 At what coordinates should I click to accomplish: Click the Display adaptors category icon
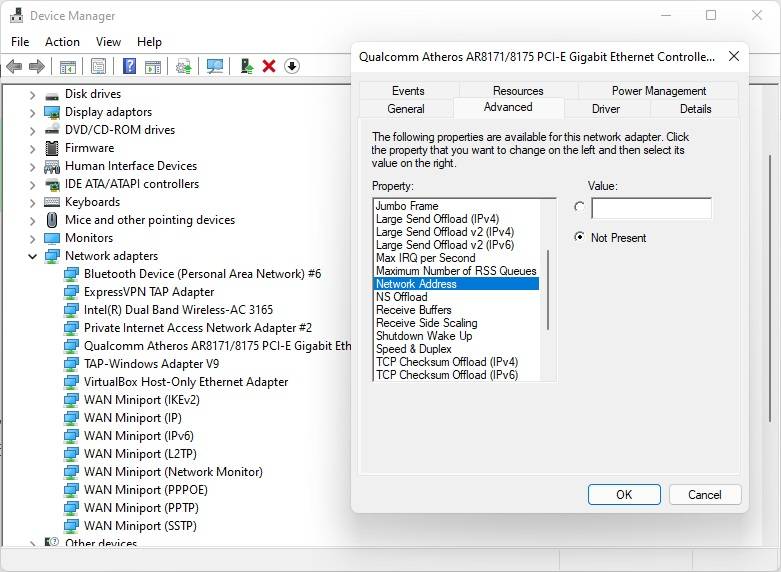click(x=52, y=113)
